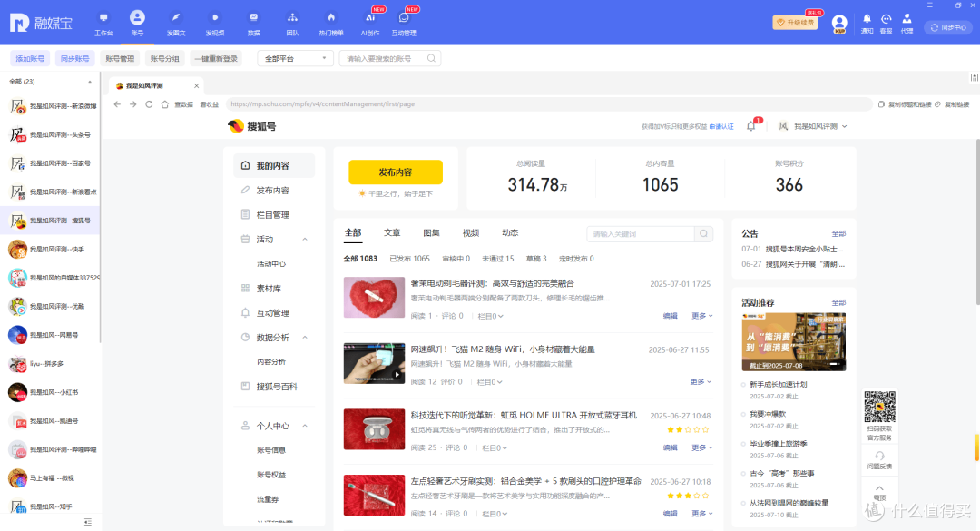Viewport: 980px width, 531px height.
Task: Click the account search magnifier icon
Action: [x=431, y=58]
